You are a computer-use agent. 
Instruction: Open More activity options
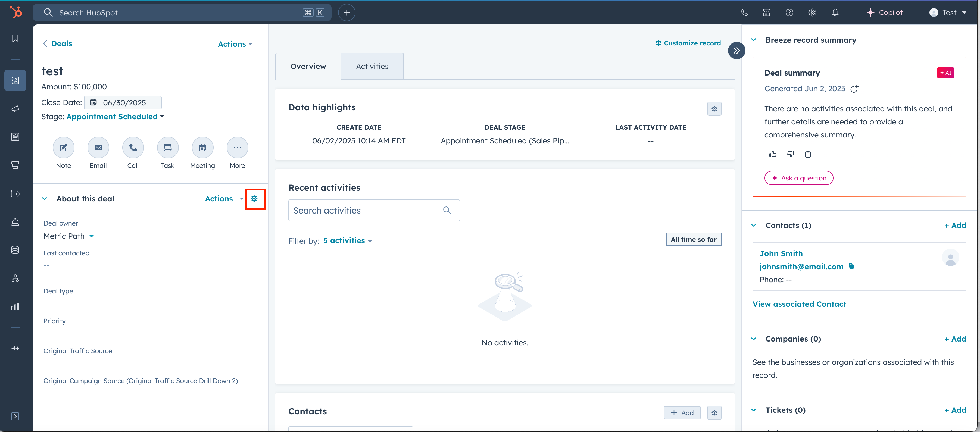(238, 148)
